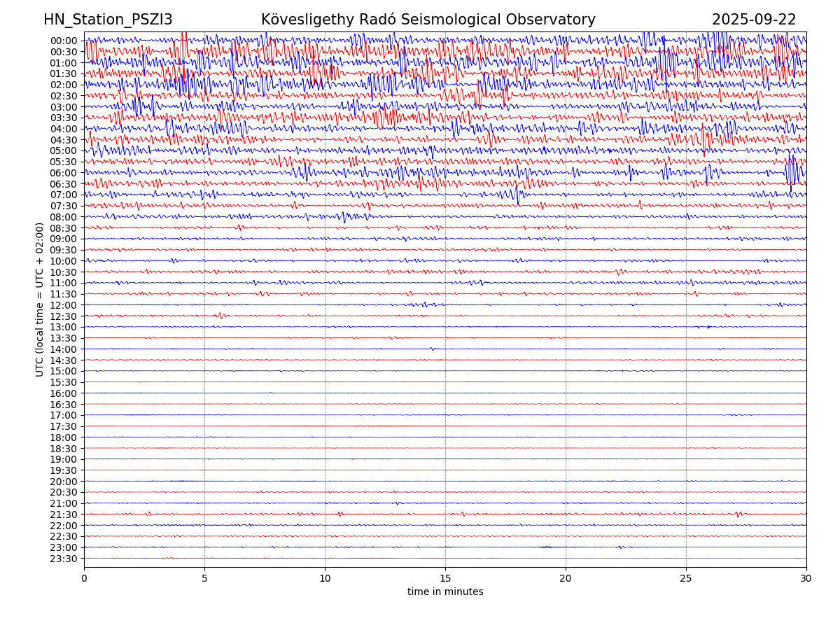Select the 00:00 trace row label
Image resolution: width=840 pixels, height=630 pixels.
tap(64, 41)
